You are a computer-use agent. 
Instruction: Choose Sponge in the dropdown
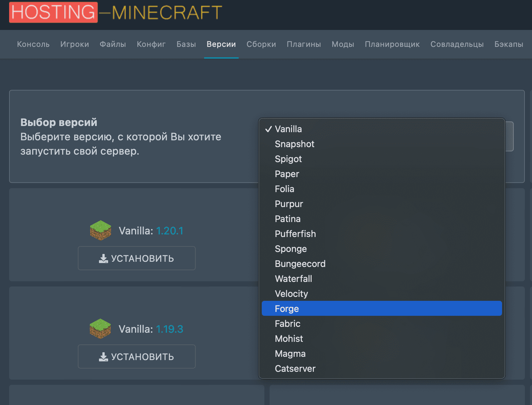coord(382,249)
